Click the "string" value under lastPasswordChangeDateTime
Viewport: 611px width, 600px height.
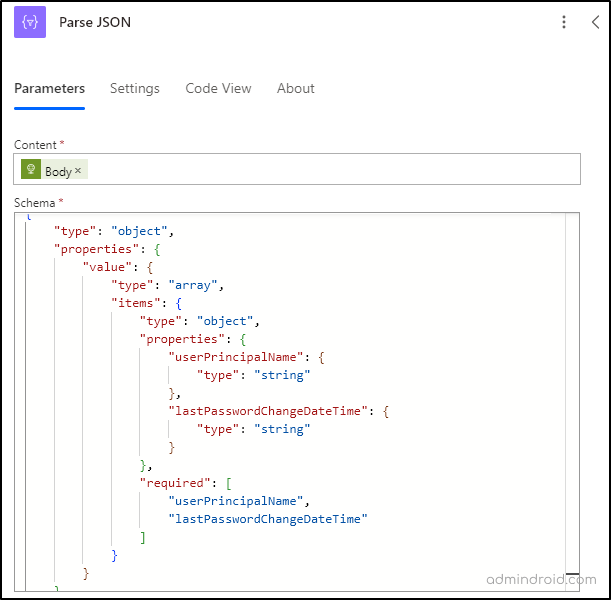pyautogui.click(x=282, y=429)
